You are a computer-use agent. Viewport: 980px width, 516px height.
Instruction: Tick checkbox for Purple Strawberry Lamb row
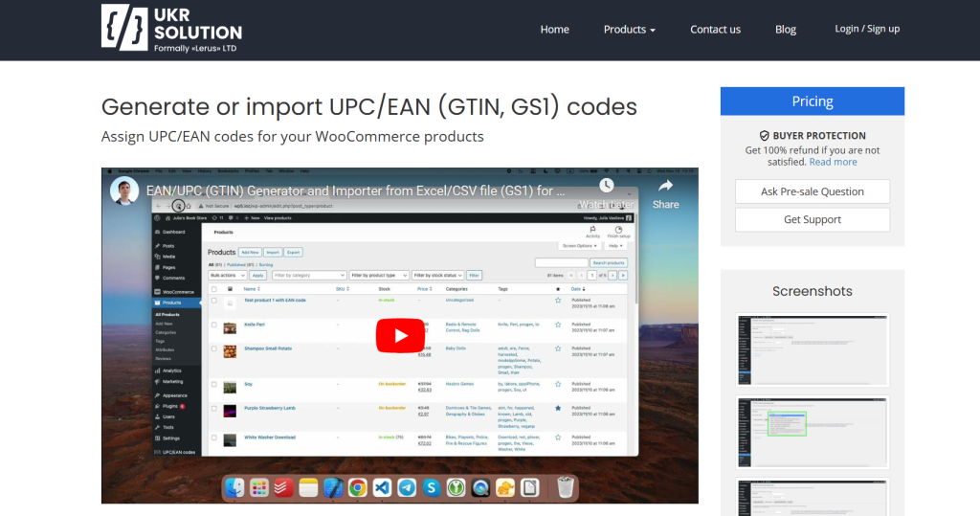(x=213, y=409)
